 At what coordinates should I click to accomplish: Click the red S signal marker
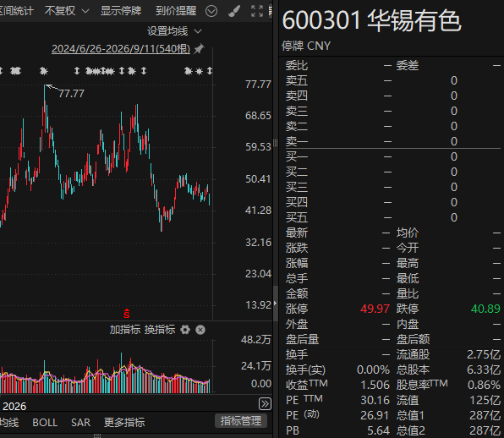click(x=127, y=314)
